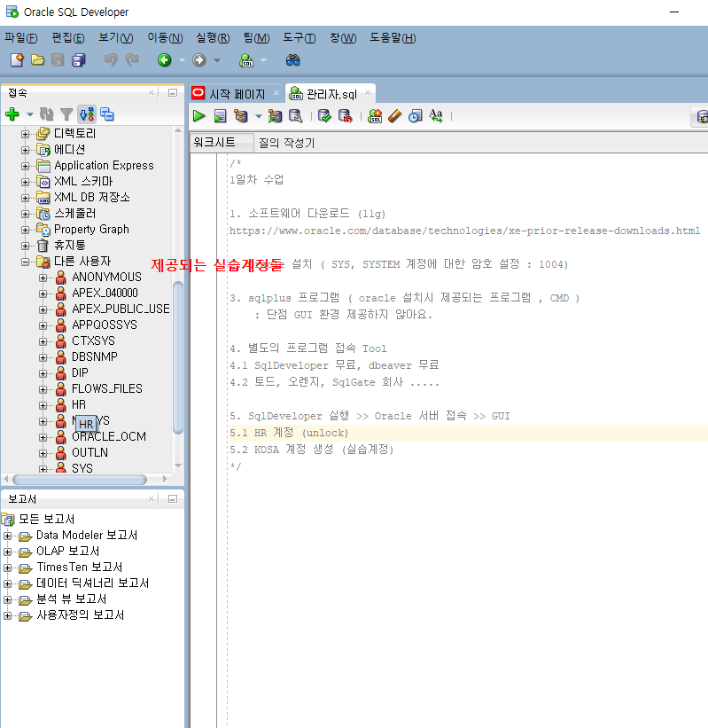Expand the Application Express node
The width and height of the screenshot is (708, 728).
tap(26, 166)
